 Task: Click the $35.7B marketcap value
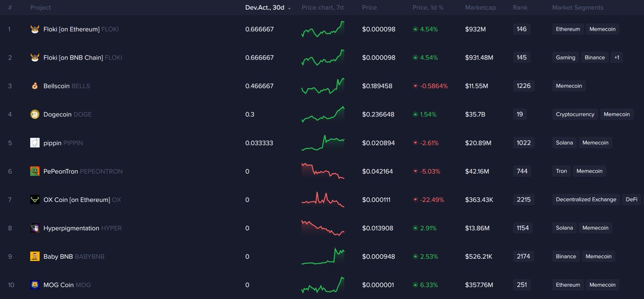tap(475, 114)
